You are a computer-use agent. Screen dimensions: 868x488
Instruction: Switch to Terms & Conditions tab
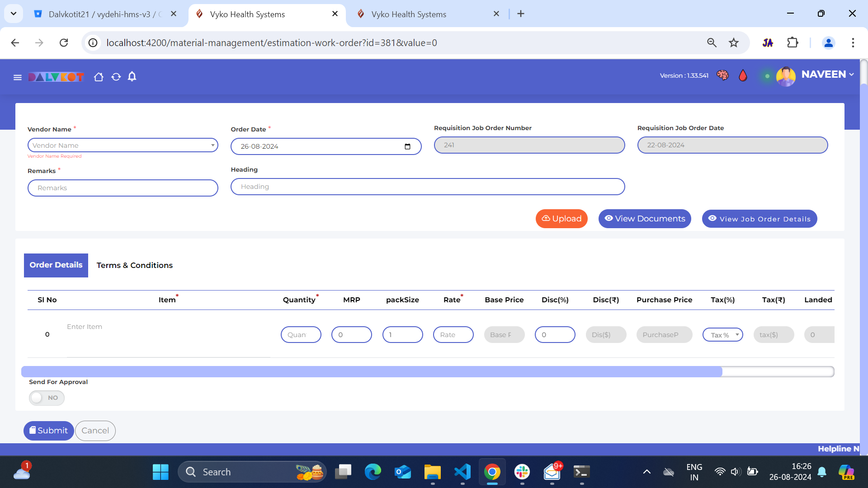(134, 265)
